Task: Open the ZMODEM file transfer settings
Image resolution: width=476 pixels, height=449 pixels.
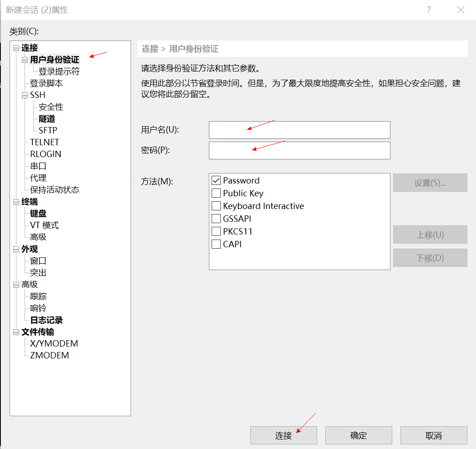Action: point(48,355)
